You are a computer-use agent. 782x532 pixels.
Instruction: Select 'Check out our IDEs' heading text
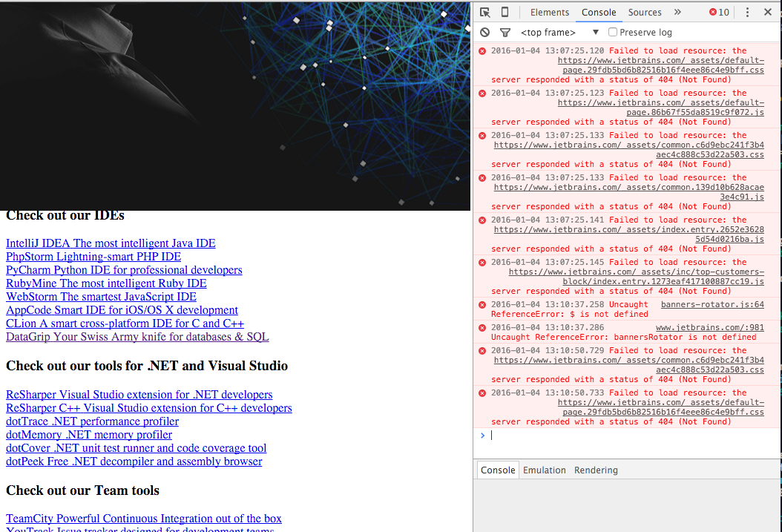tap(65, 215)
